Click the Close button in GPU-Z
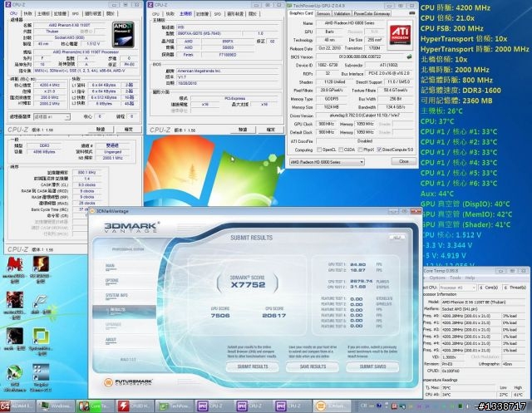532x413 pixels. pos(403,162)
